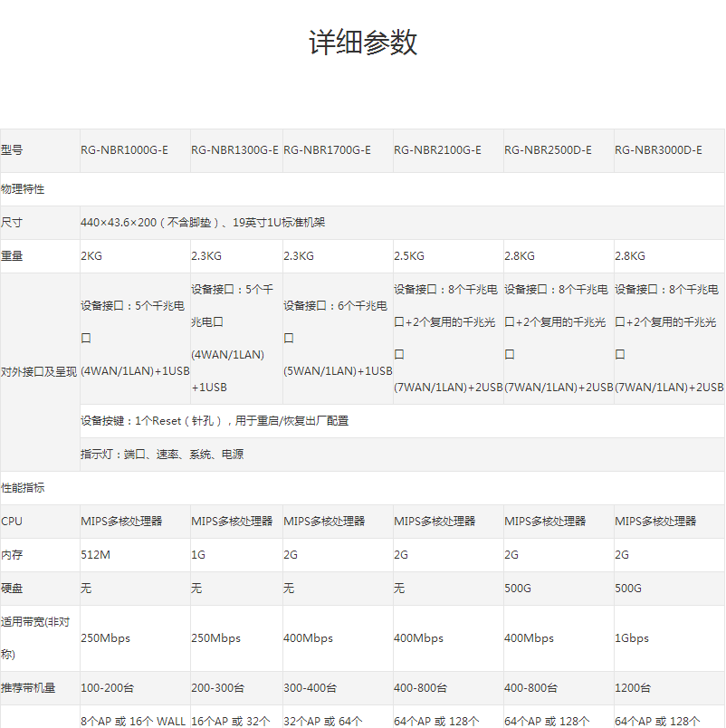Click the 1200台 recommended capacity cell
Screen dimensions: 726x728
[634, 688]
